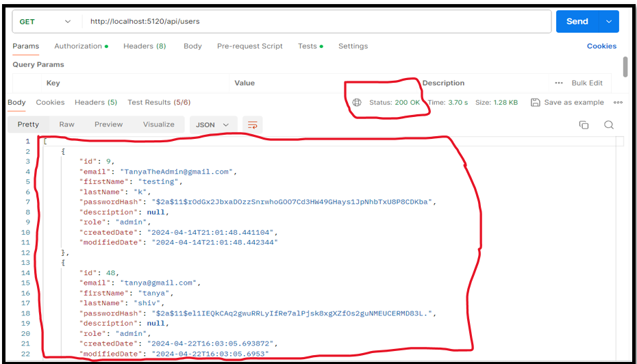Click email value tanya@gmail.com

click(x=158, y=283)
